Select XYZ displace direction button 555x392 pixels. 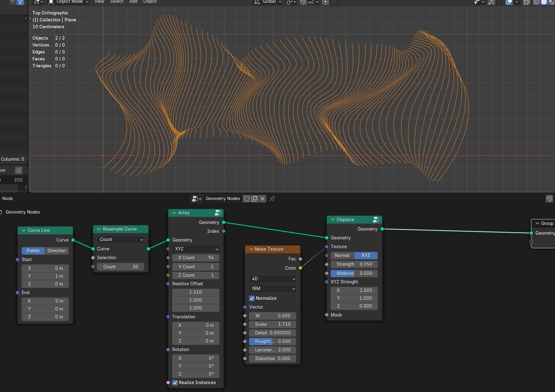(x=366, y=255)
